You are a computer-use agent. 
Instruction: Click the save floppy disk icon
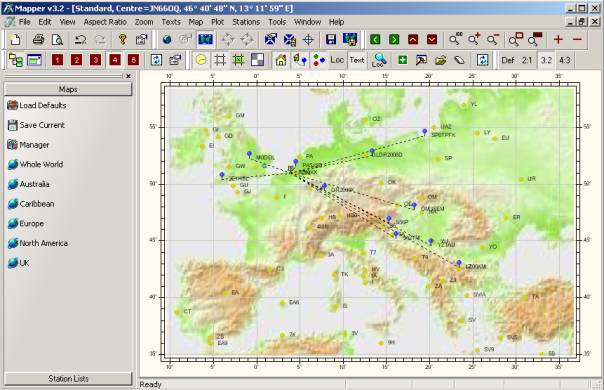pyautogui.click(x=331, y=39)
